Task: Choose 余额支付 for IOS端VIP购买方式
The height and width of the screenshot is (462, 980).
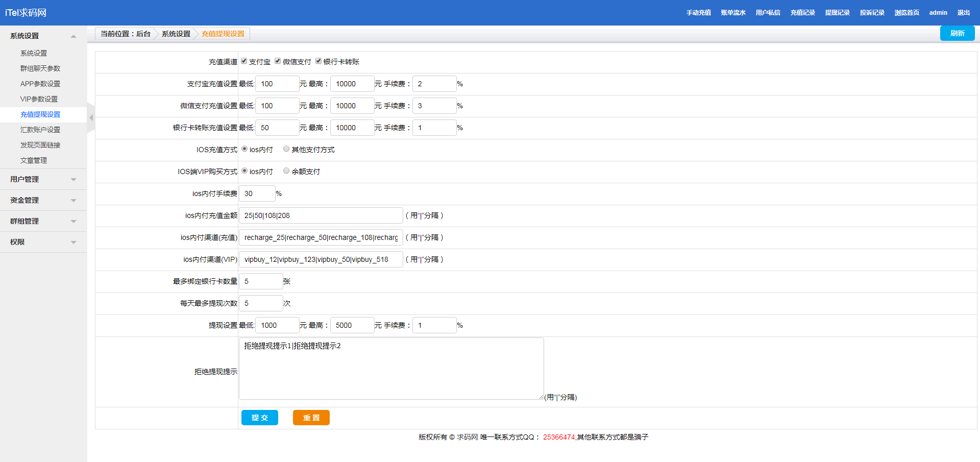Action: [286, 171]
